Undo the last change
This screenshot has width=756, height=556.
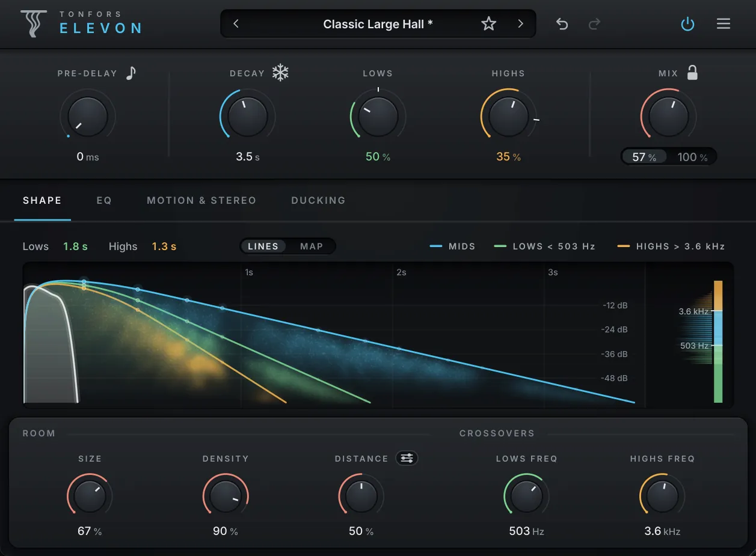click(562, 24)
